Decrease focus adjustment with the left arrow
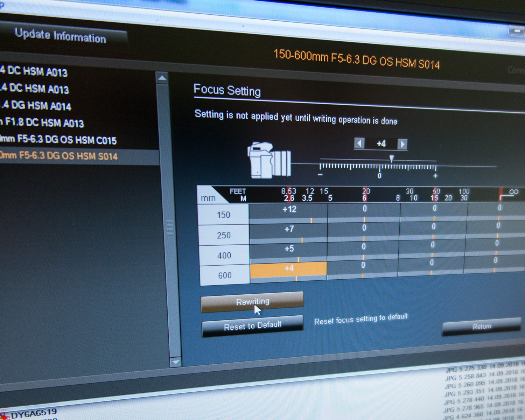The image size is (525, 420). [x=359, y=143]
